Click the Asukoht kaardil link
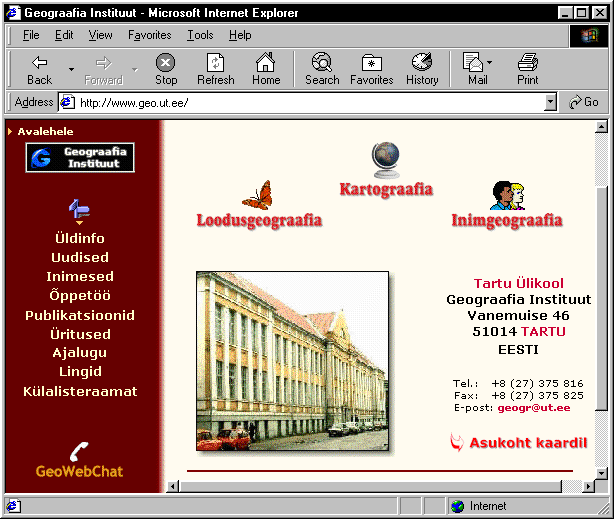This screenshot has height=519, width=614. click(x=527, y=443)
